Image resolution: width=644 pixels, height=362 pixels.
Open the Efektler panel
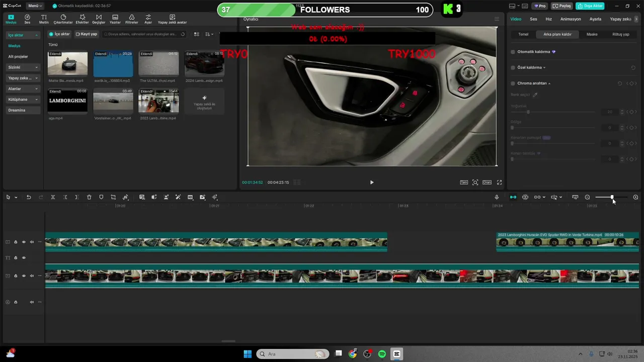[x=82, y=19]
